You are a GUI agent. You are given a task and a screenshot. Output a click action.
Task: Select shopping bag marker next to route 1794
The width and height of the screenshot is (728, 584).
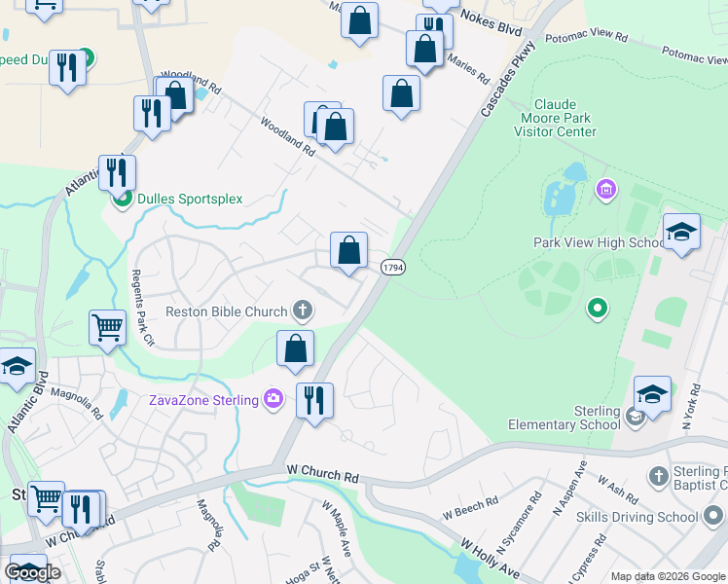click(x=348, y=251)
